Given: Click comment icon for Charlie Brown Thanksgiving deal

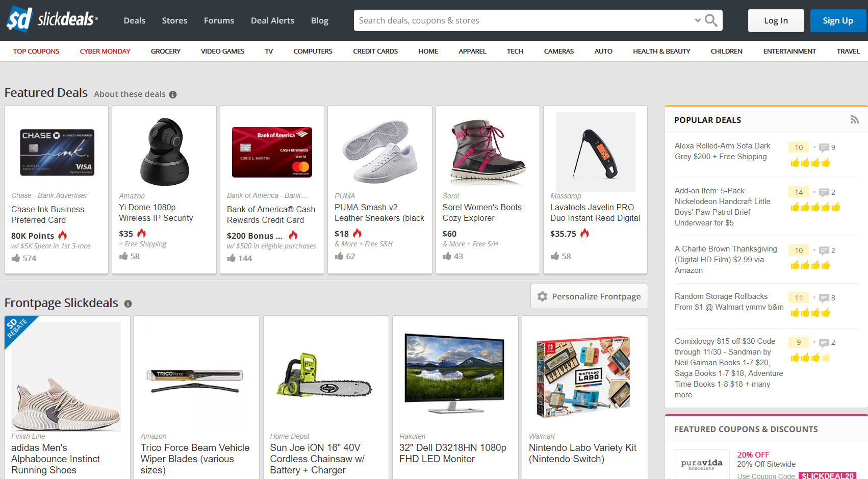Looking at the screenshot, I should (x=824, y=251).
